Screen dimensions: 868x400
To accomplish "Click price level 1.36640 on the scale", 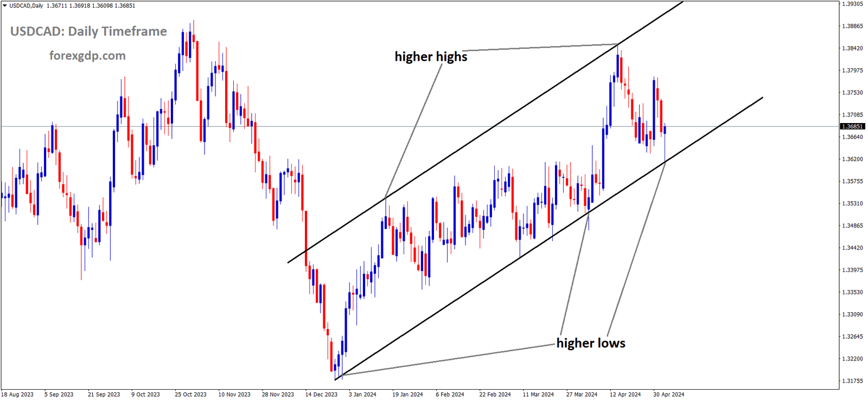I will [x=852, y=137].
